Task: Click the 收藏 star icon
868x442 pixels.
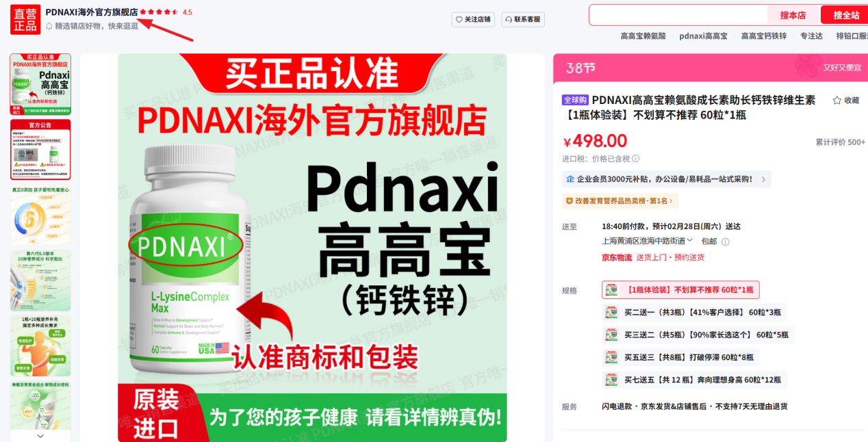Action: click(837, 100)
